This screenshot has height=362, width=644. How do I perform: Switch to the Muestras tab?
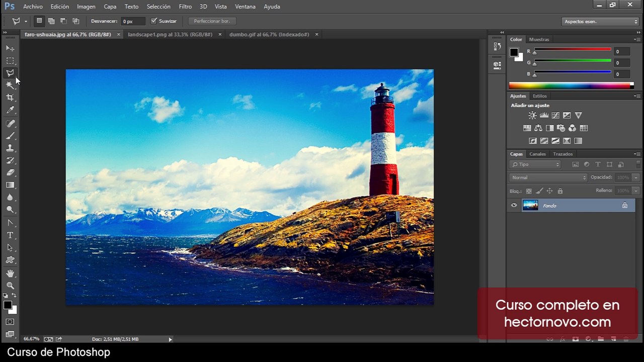point(539,39)
